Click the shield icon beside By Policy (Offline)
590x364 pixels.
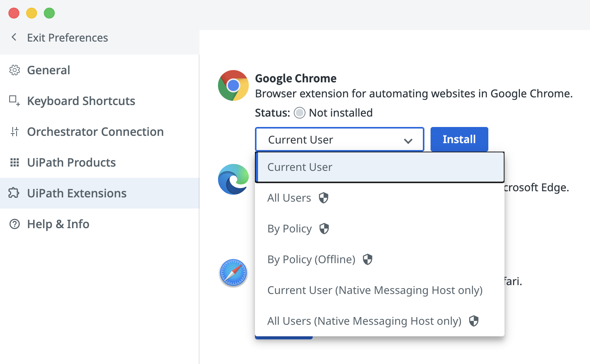368,259
